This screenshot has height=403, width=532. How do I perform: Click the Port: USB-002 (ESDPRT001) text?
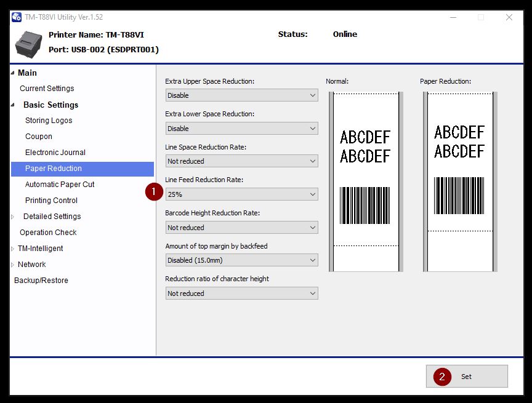pyautogui.click(x=104, y=49)
